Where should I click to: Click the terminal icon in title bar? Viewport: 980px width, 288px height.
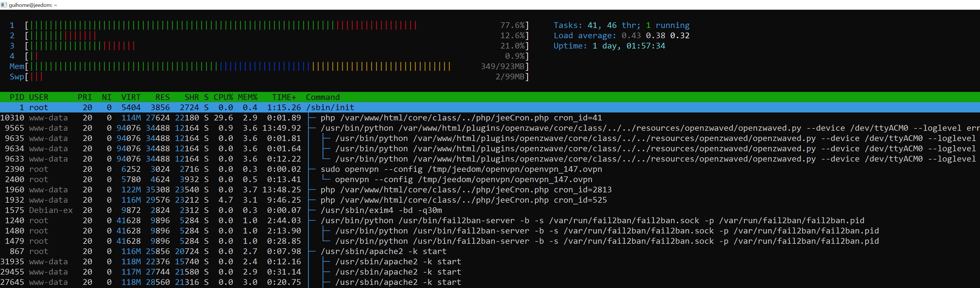[4, 5]
